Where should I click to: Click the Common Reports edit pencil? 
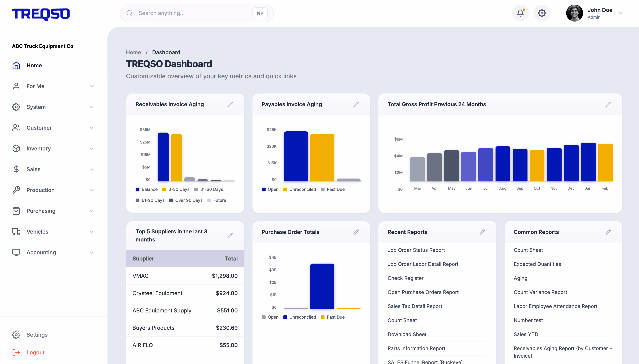coord(608,232)
